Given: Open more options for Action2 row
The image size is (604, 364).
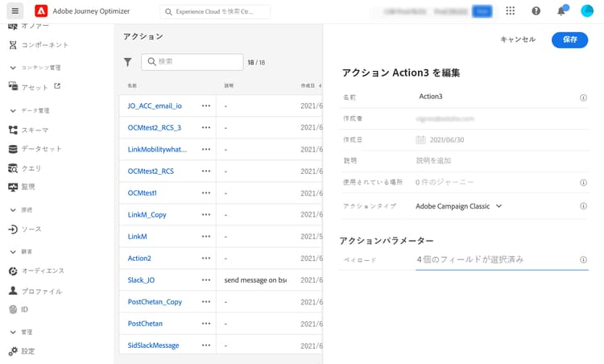Looking at the screenshot, I should pos(206,258).
